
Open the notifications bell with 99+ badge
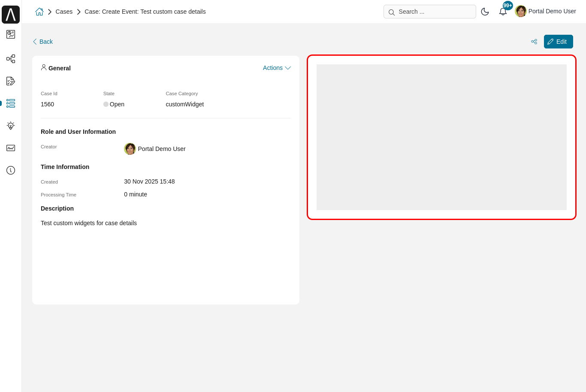point(502,11)
